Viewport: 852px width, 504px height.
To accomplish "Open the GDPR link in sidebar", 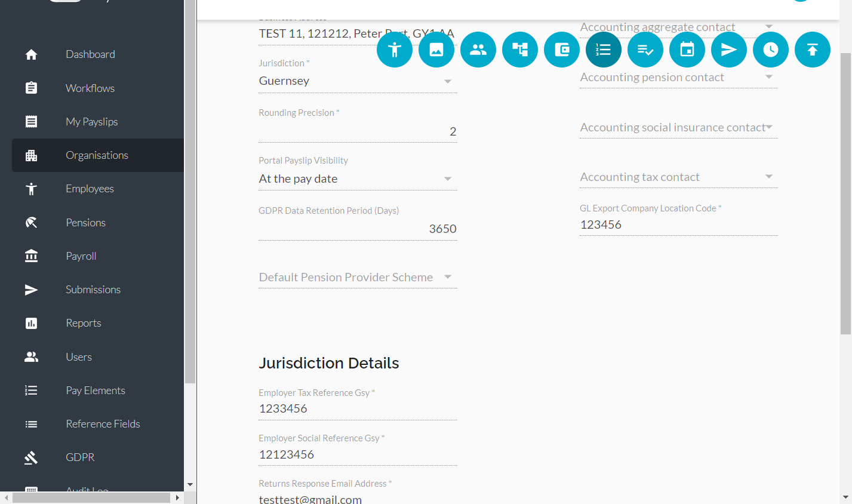I will [x=80, y=457].
